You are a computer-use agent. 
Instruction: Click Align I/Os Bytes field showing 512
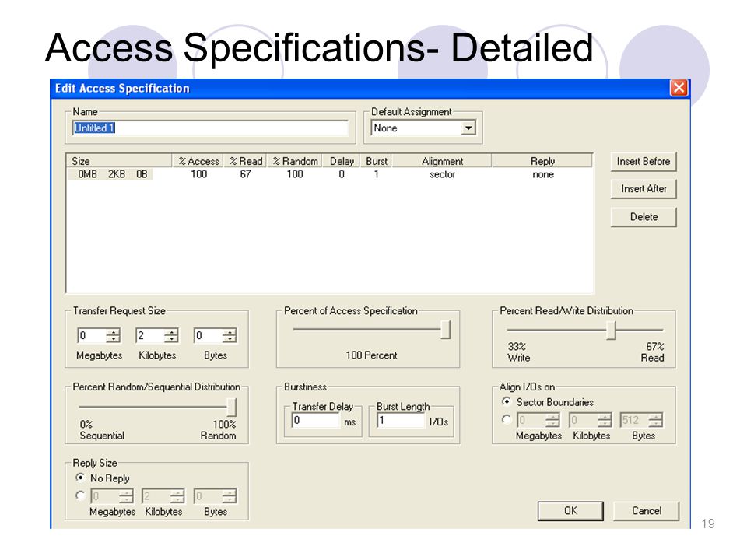pos(635,420)
